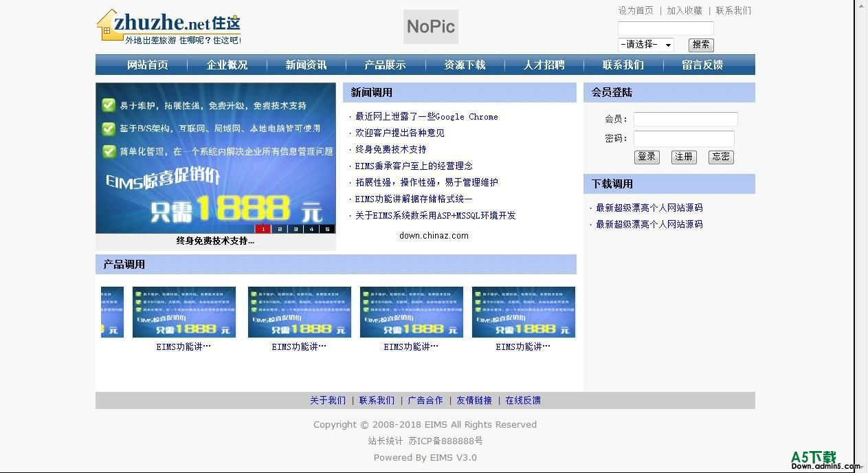The height and width of the screenshot is (473, 868).
Task: Open the second EIMS功能讲 product thumbnail
Action: coord(299,311)
